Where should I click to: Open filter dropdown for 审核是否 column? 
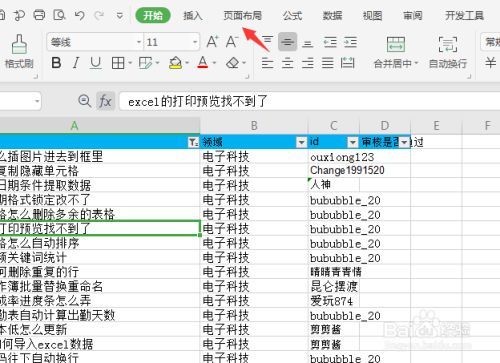click(x=405, y=142)
